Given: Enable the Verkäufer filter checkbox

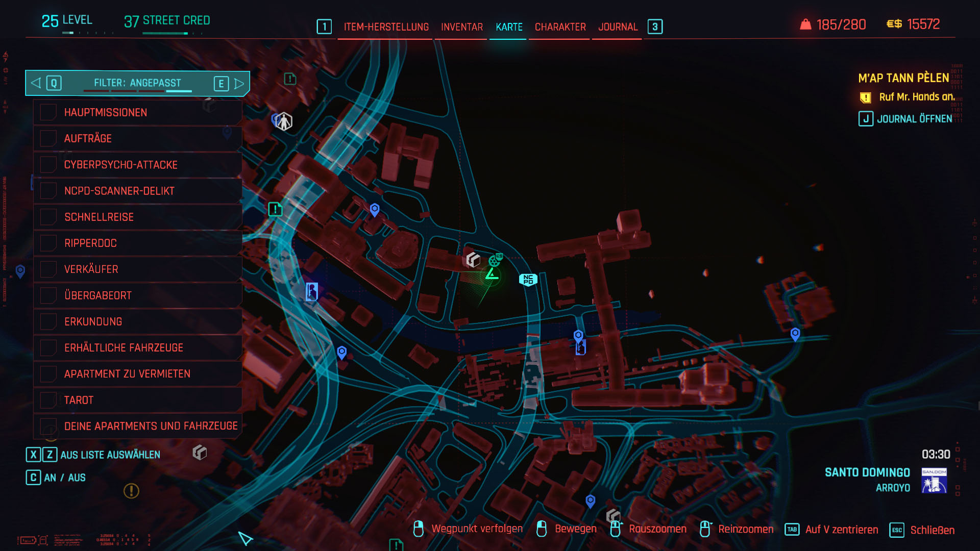Looking at the screenshot, I should tap(48, 269).
